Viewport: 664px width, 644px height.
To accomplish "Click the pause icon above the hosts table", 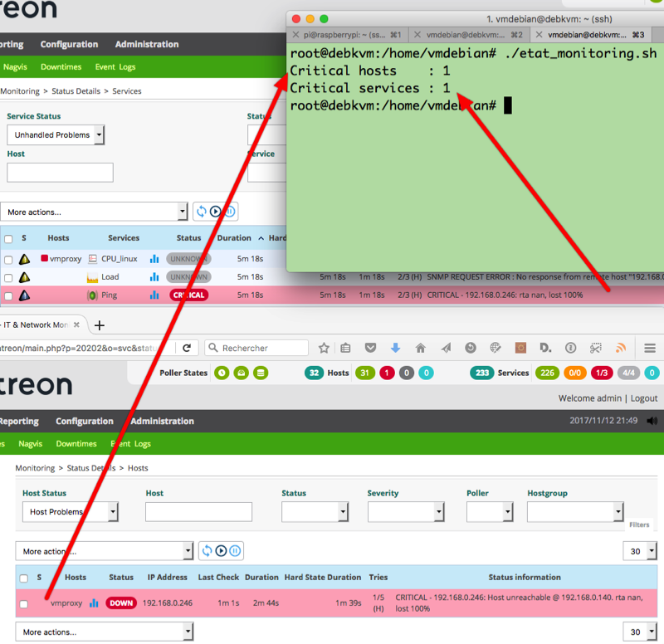I will [x=236, y=551].
